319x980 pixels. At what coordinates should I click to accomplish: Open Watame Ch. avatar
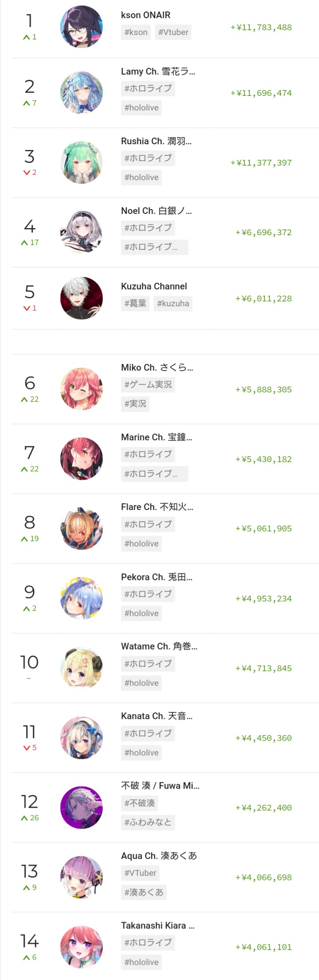coord(81,668)
